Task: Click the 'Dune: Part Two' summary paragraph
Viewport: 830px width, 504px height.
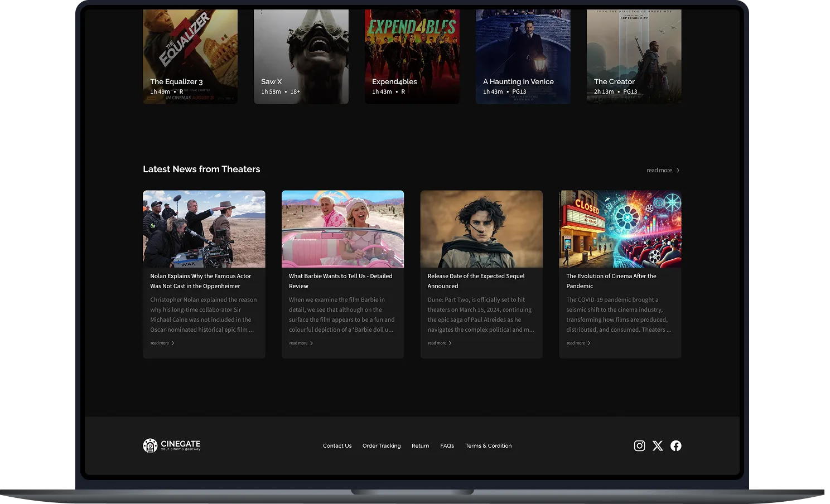Action: [481, 314]
